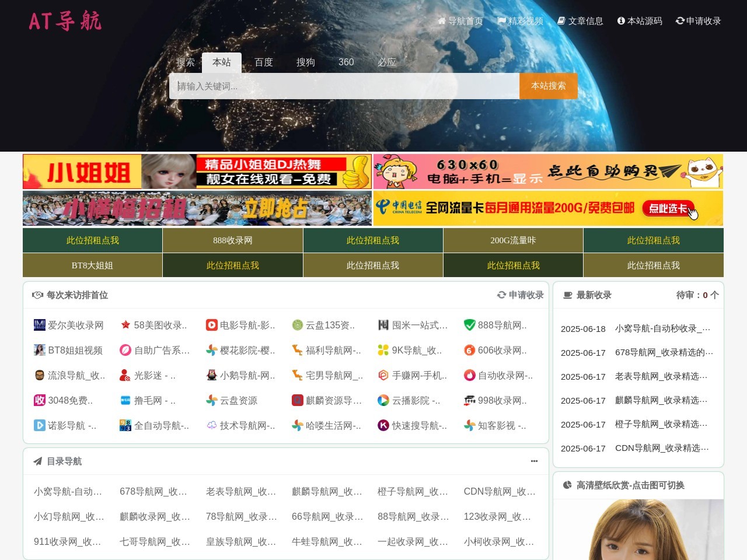Click the 自动收录网 red ring icon
747x560 pixels.
click(470, 375)
